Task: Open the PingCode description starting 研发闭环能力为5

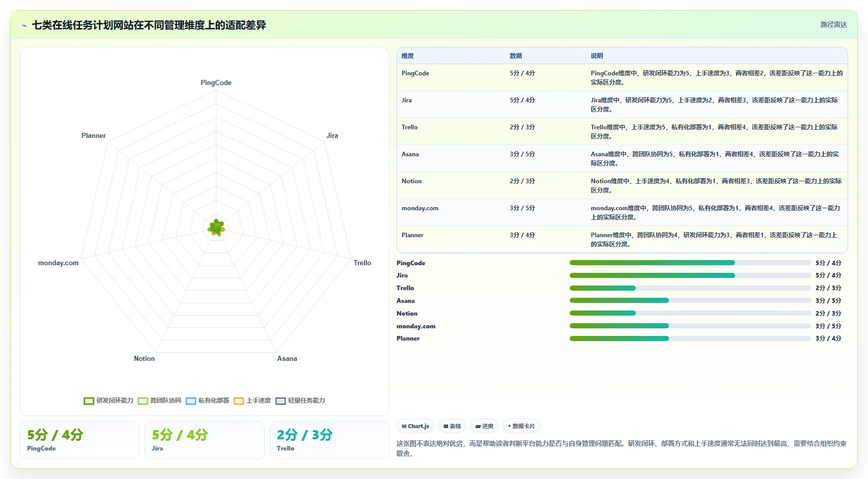Action: coord(717,77)
